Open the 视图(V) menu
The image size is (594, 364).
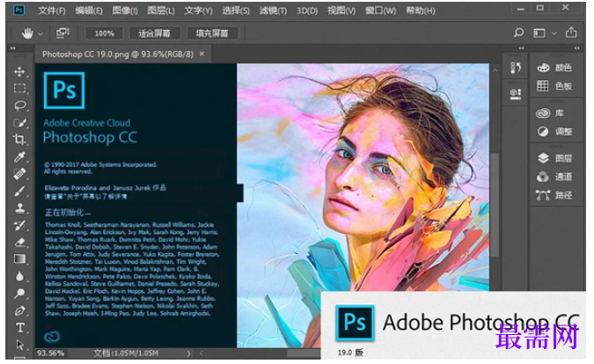click(341, 11)
